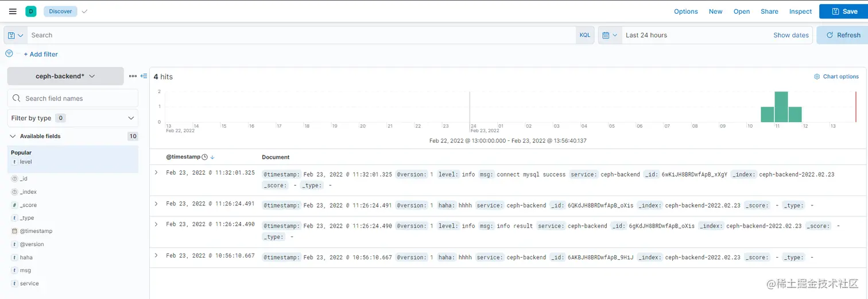Click the magnifier in field search box
This screenshot has width=868, height=299.
[17, 98]
